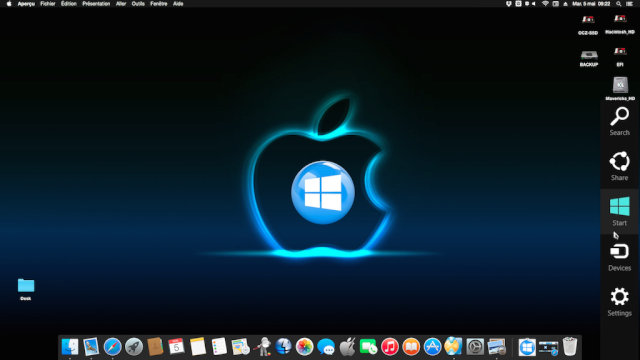Screen dimensions: 640x360
Task: Open Maps app in the dock
Action: (x=240, y=347)
